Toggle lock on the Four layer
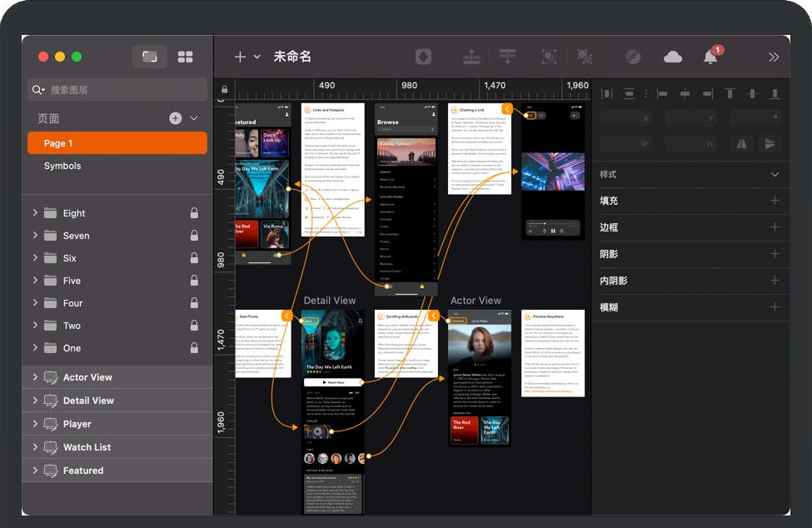The width and height of the screenshot is (812, 528). click(194, 303)
